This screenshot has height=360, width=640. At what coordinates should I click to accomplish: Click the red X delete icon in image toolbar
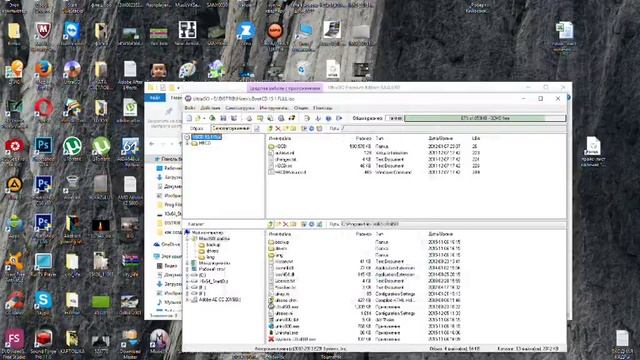(278, 129)
